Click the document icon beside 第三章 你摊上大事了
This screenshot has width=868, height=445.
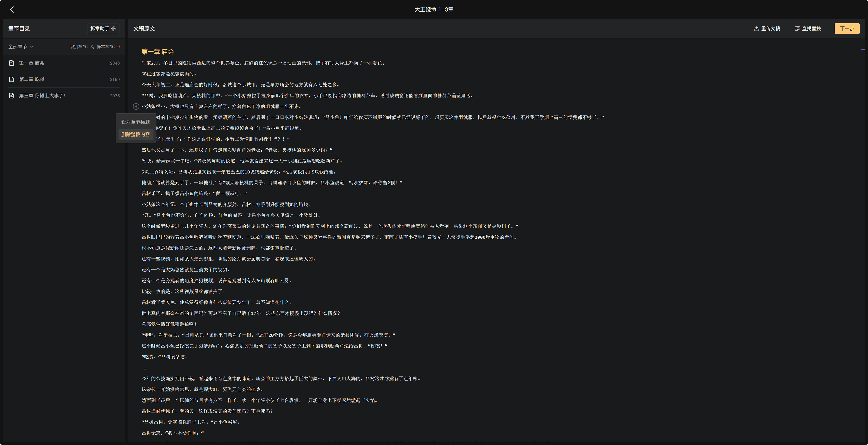tap(12, 96)
